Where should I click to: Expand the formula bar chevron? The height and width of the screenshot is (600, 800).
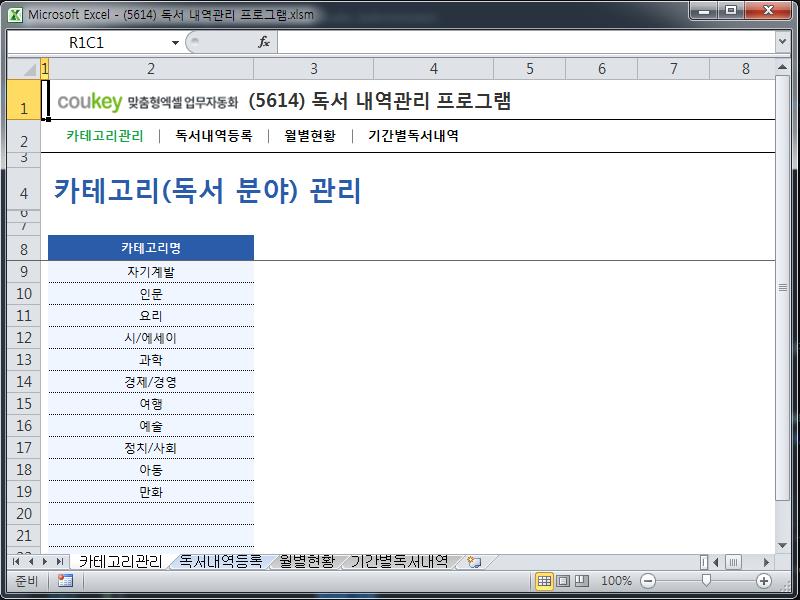783,42
